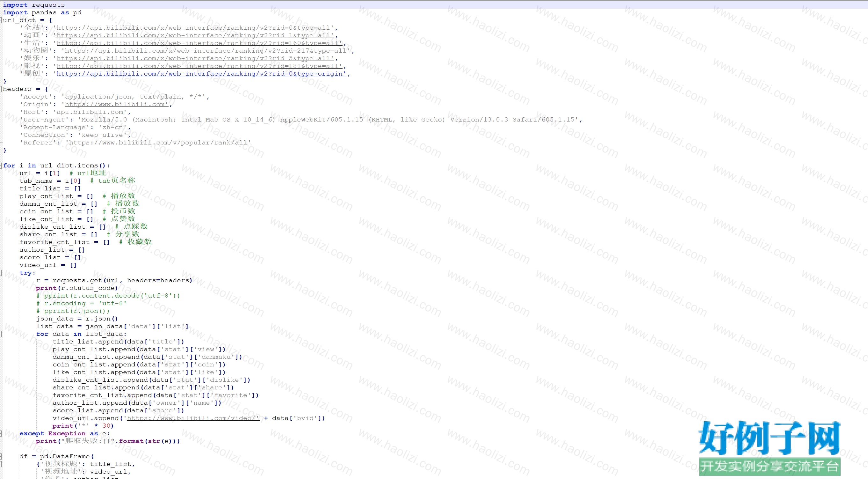
Task: Open the Referer popular/rank/all link
Action: [x=160, y=143]
